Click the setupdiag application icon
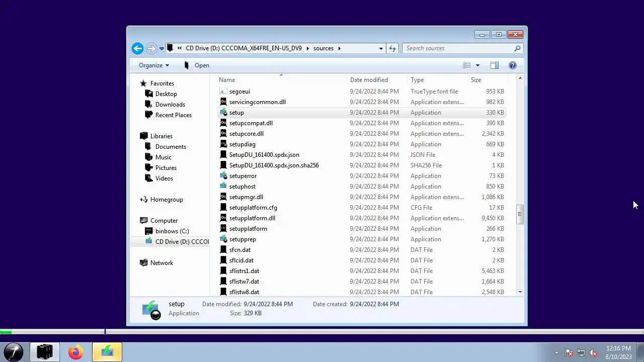The width and height of the screenshot is (644, 362). pos(224,144)
